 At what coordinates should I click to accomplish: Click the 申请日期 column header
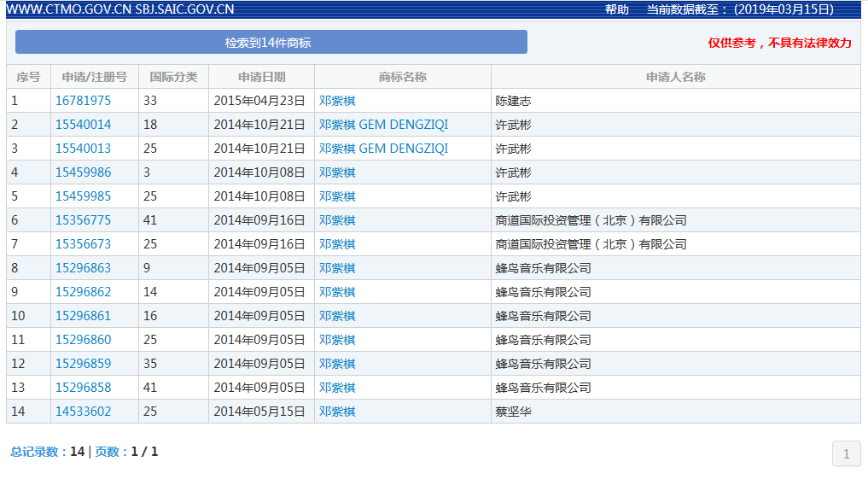261,77
